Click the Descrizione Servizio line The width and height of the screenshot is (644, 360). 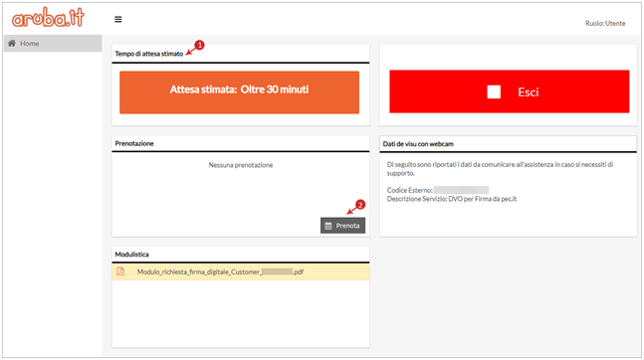(x=452, y=199)
